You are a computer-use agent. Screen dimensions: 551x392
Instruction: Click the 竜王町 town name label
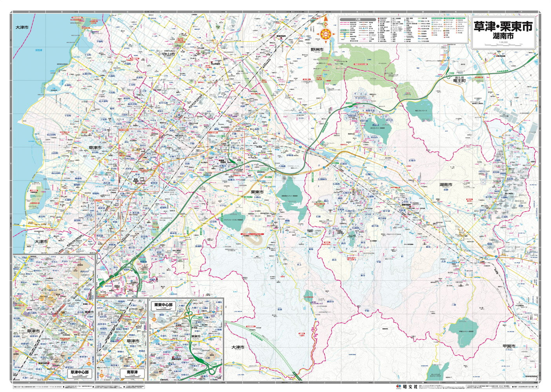pos(458,80)
